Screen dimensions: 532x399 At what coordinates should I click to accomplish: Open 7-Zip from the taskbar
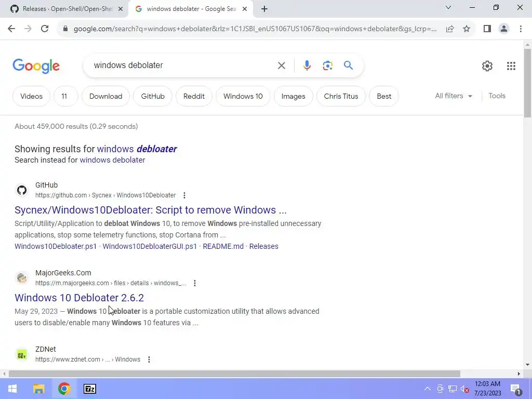90,389
